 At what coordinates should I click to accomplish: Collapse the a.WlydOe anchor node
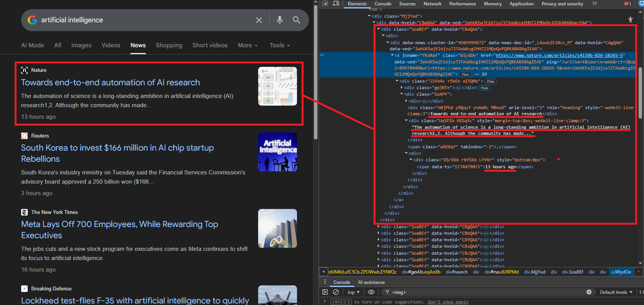tap(392, 55)
